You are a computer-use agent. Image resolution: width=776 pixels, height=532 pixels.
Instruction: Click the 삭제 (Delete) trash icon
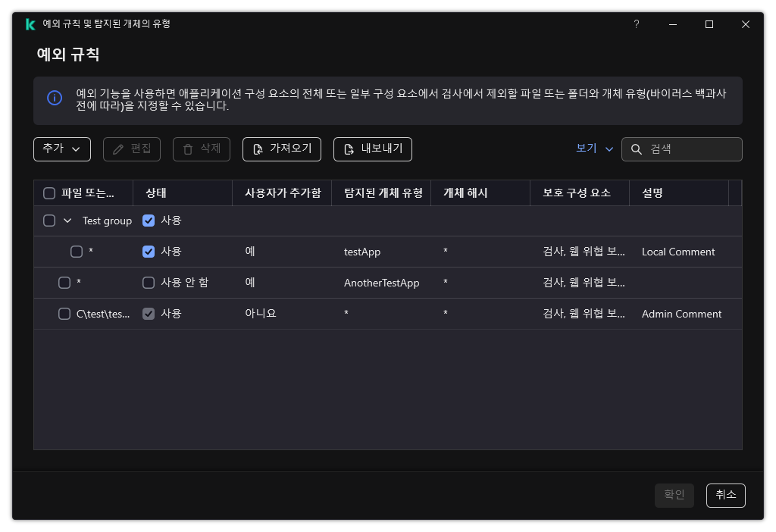[186, 149]
